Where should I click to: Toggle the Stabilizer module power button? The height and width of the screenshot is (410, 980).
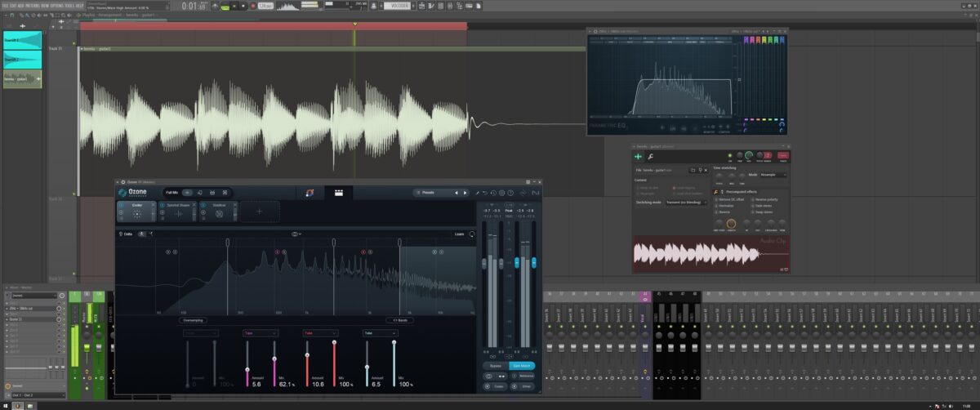(203, 204)
